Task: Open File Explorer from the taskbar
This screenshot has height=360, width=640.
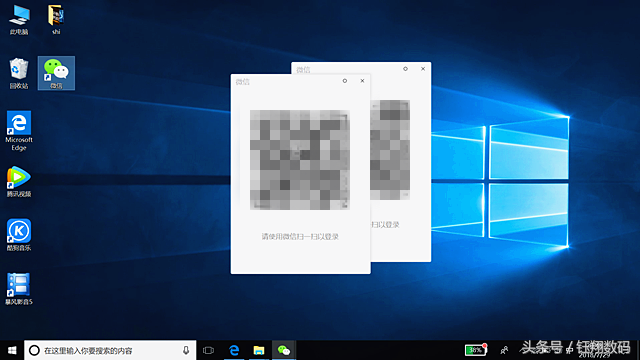Action: (x=259, y=350)
